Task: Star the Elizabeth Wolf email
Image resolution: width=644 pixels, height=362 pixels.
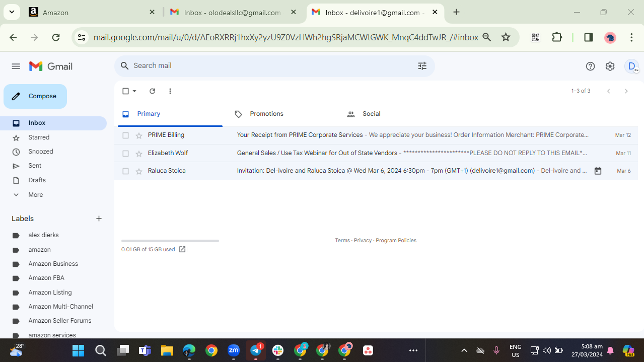Action: 139,154
